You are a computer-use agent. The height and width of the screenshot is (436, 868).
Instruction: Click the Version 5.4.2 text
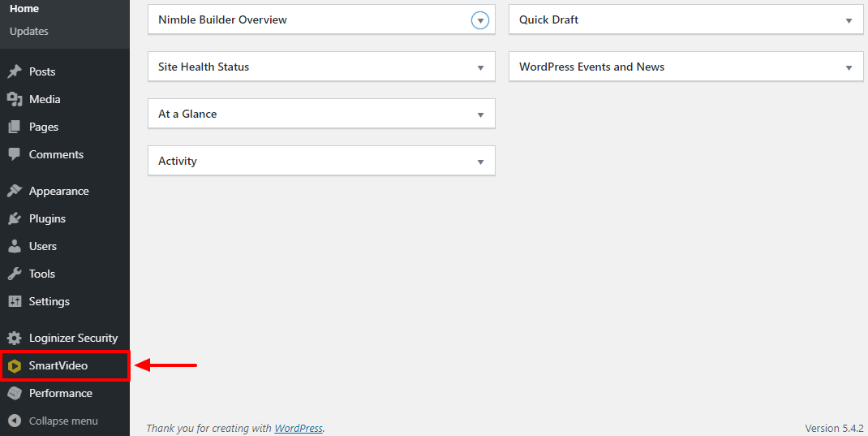tap(834, 428)
